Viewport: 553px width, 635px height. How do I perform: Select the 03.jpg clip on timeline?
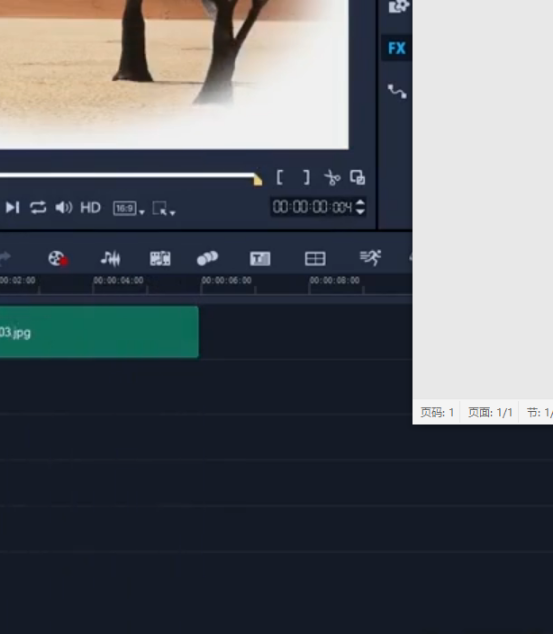(99, 332)
